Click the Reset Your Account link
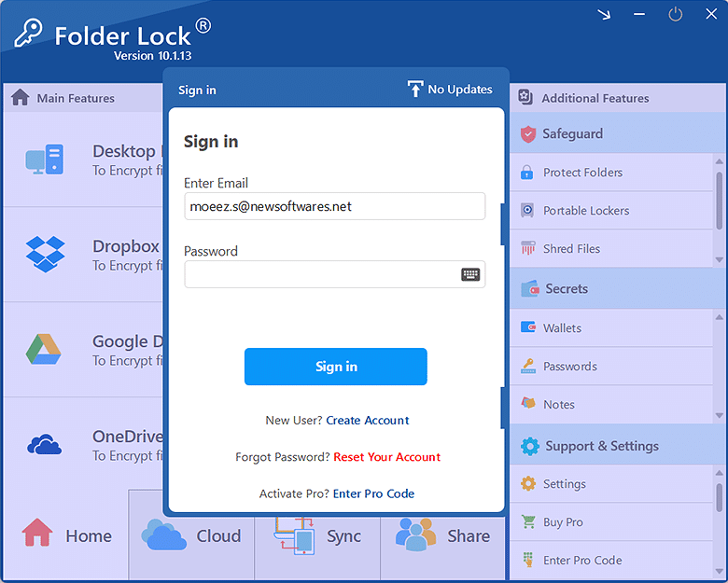Viewport: 728px width, 583px height. click(x=386, y=457)
